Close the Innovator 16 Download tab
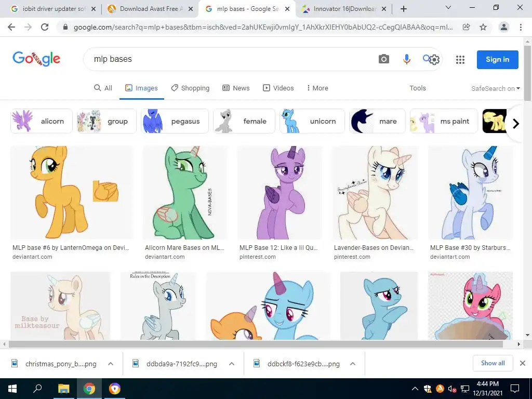 (x=384, y=9)
